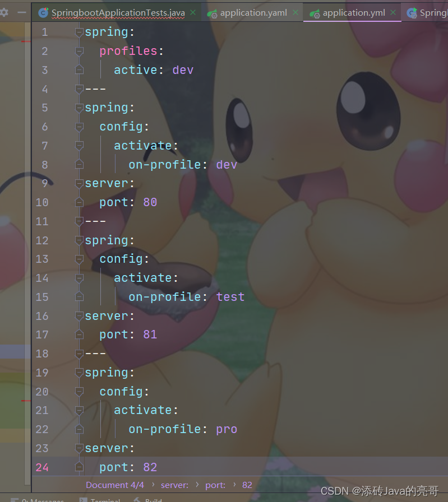
Task: Click the fold end marker on line 3
Action: click(x=79, y=70)
